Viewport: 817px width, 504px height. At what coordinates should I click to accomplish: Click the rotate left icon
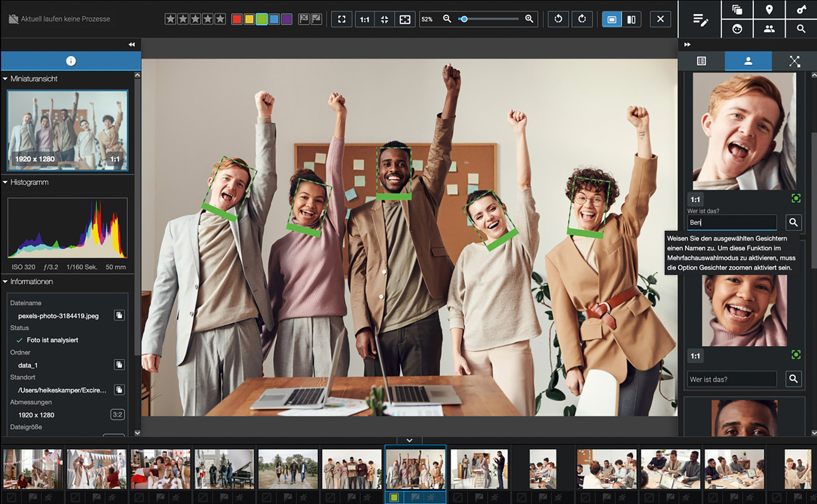click(x=558, y=19)
